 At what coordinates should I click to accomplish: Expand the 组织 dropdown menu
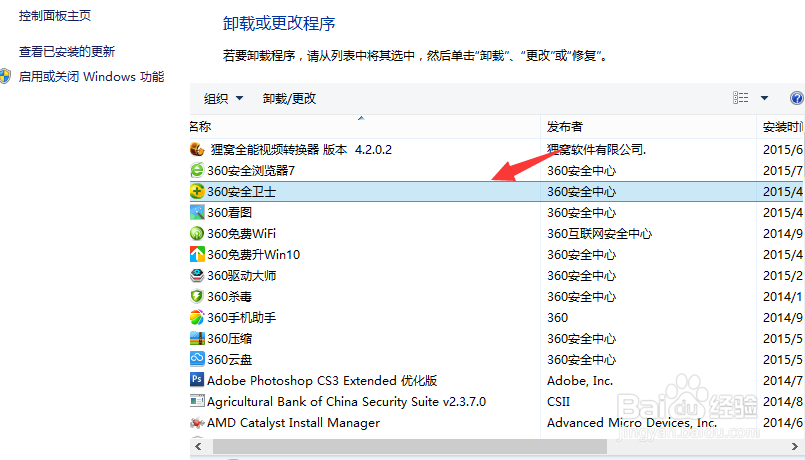coord(223,98)
